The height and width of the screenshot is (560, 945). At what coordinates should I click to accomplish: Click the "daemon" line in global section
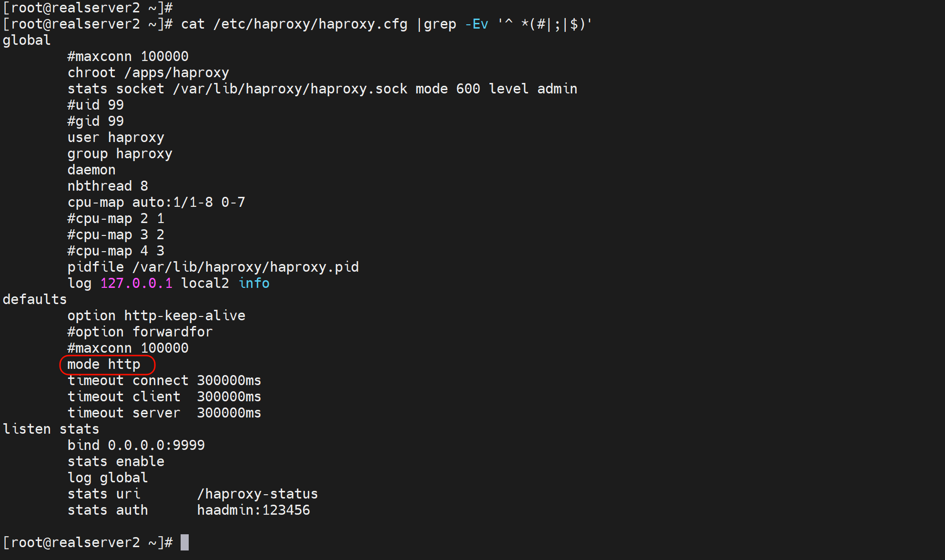(x=91, y=170)
